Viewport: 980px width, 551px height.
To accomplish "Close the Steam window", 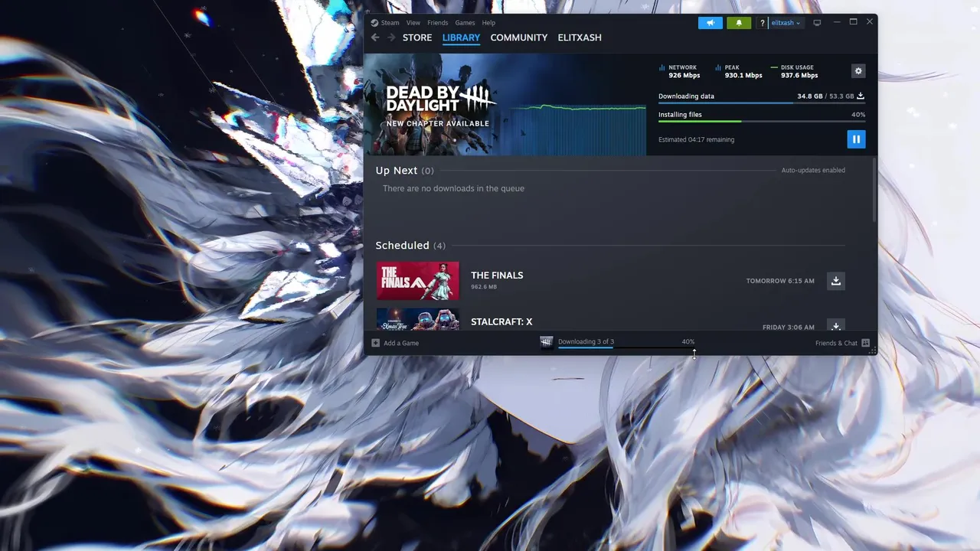I will 870,22.
